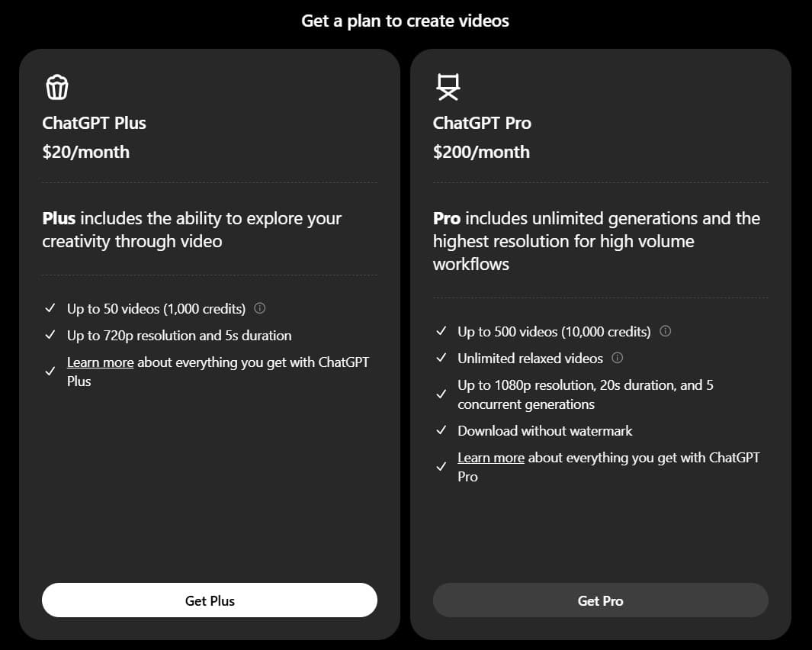The image size is (812, 650).
Task: Open info icon next to 10,000 credits
Action: pyautogui.click(x=665, y=331)
